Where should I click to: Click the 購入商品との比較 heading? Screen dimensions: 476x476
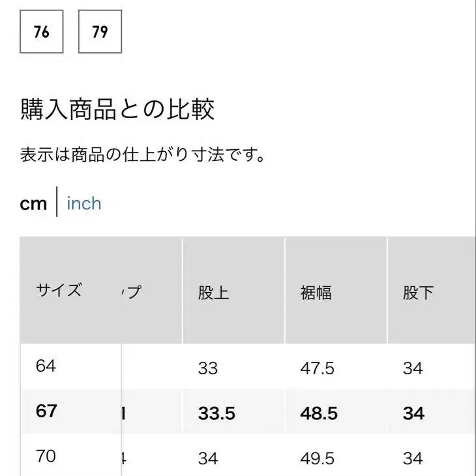(x=117, y=110)
